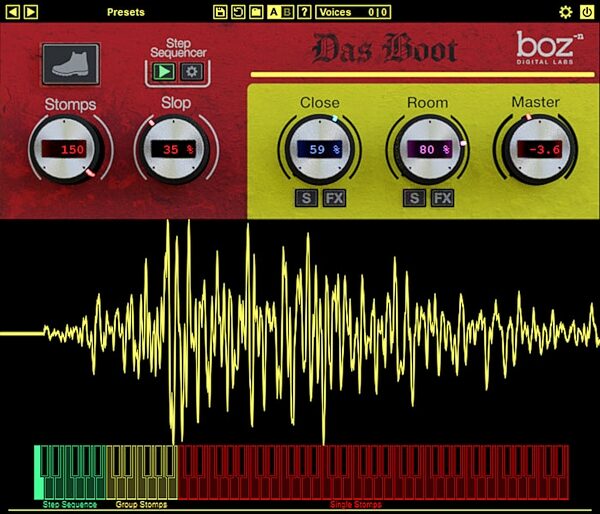This screenshot has height=514, width=600.
Task: Open the Presets menu
Action: coord(126,12)
